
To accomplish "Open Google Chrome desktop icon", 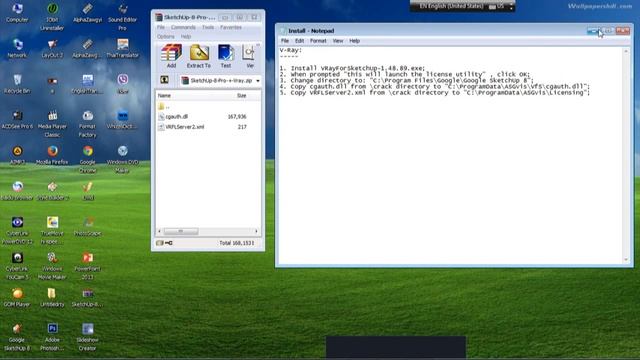I will [x=87, y=159].
